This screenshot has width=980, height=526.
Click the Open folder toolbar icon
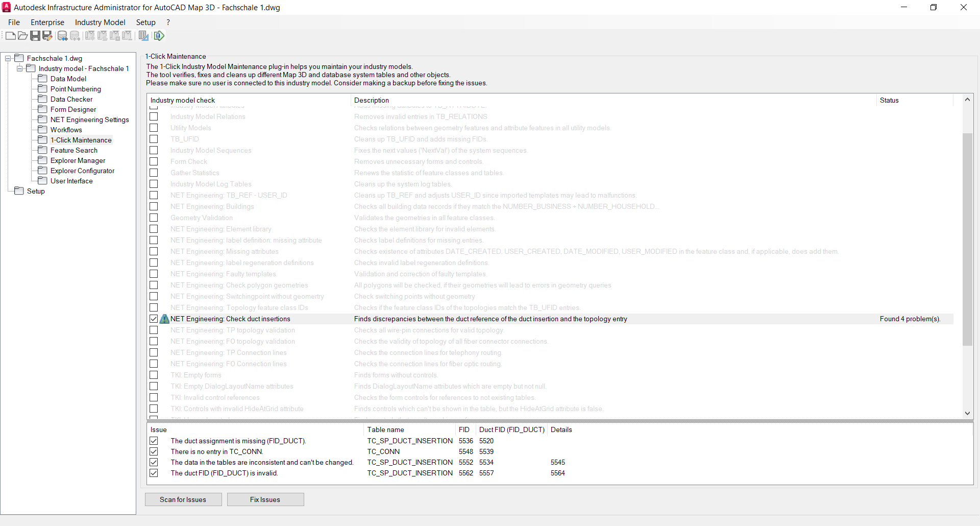[x=23, y=36]
